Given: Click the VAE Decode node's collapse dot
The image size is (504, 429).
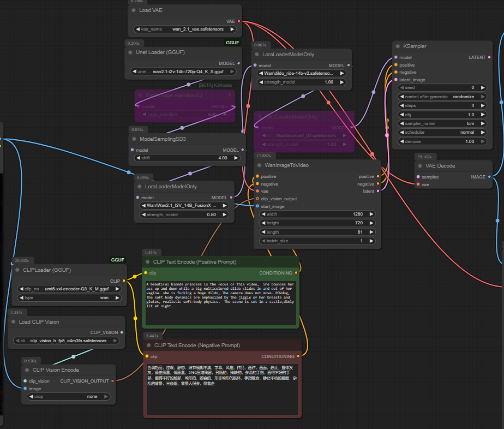Looking at the screenshot, I should tap(420, 166).
